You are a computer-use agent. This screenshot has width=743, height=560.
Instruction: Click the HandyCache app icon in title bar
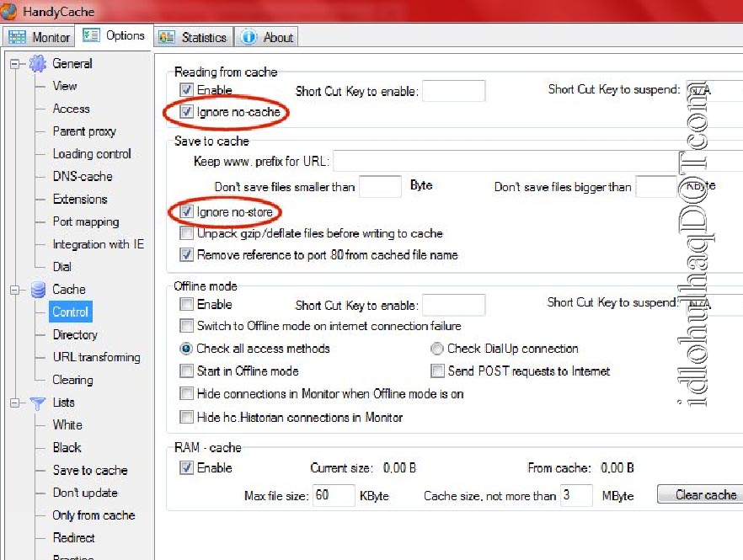pos(8,12)
